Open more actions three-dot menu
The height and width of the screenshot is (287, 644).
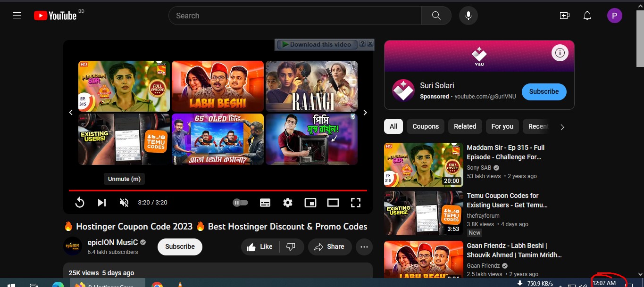[364, 246]
